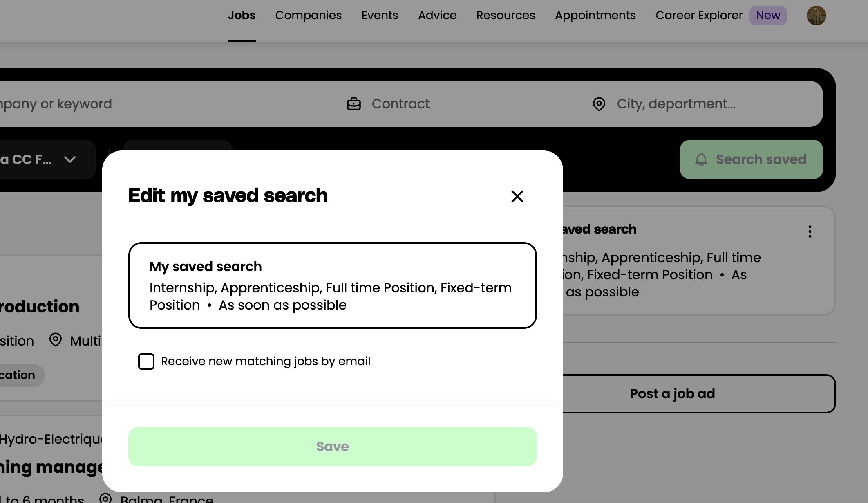This screenshot has height=503, width=868.
Task: Click the Save button in dialog
Action: point(332,447)
